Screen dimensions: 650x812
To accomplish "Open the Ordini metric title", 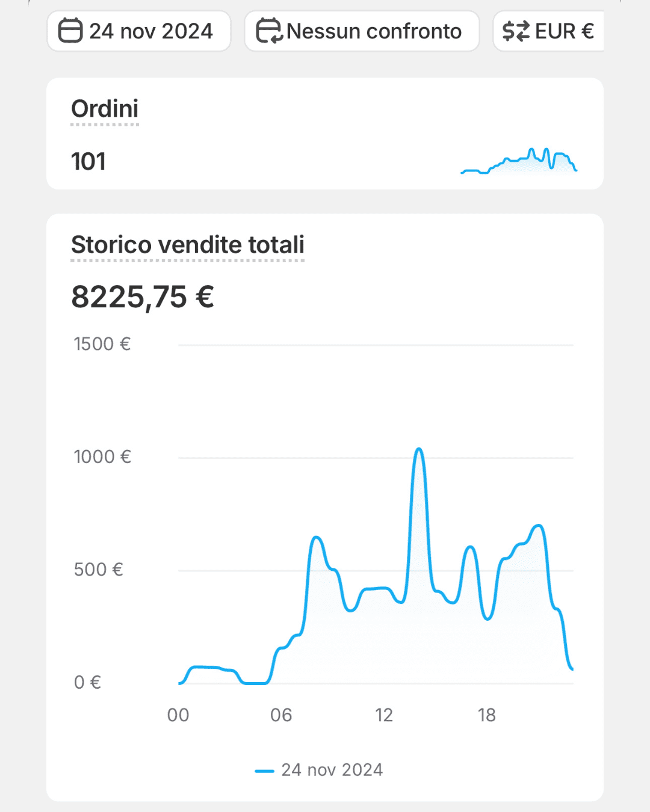I will click(105, 109).
